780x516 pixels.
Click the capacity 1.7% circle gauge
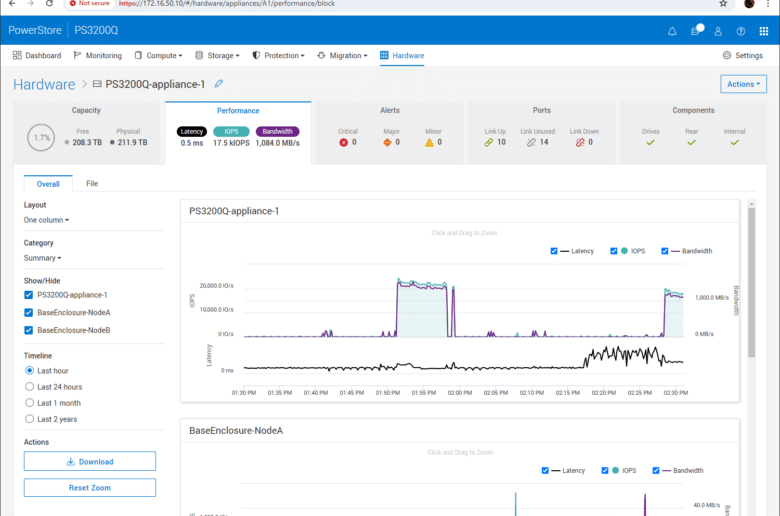[x=41, y=138]
